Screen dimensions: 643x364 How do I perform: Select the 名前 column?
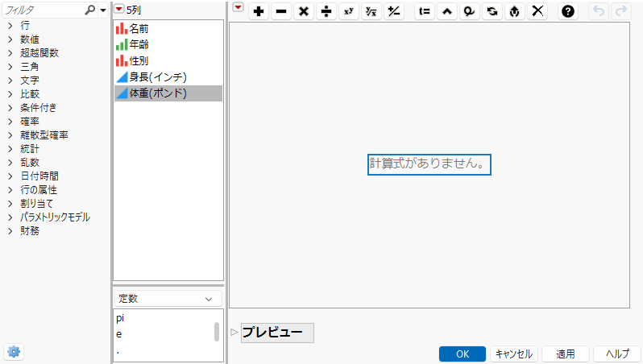point(168,29)
